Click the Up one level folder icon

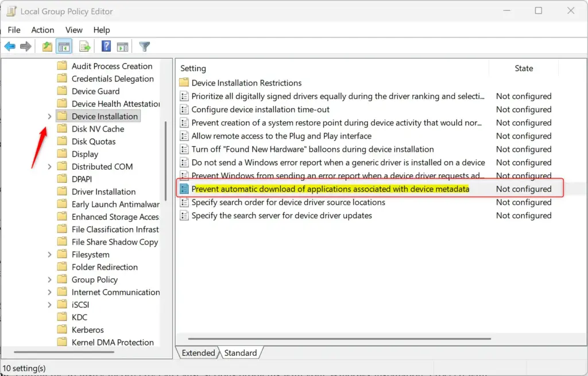tap(47, 47)
